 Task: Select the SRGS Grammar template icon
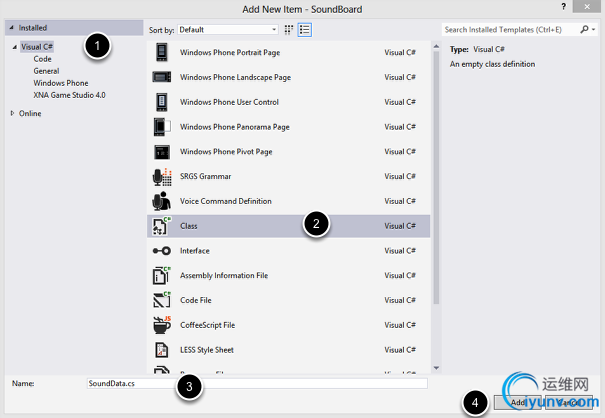click(161, 177)
